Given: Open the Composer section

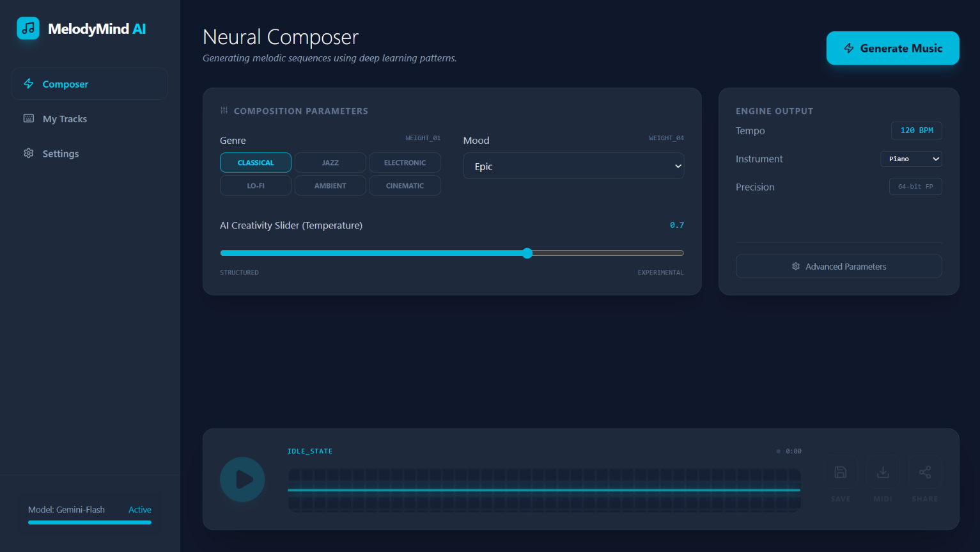Looking at the screenshot, I should click(x=89, y=84).
